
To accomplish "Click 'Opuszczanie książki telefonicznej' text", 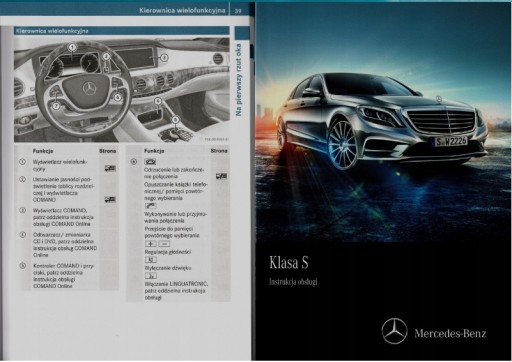I will pyautogui.click(x=176, y=191).
